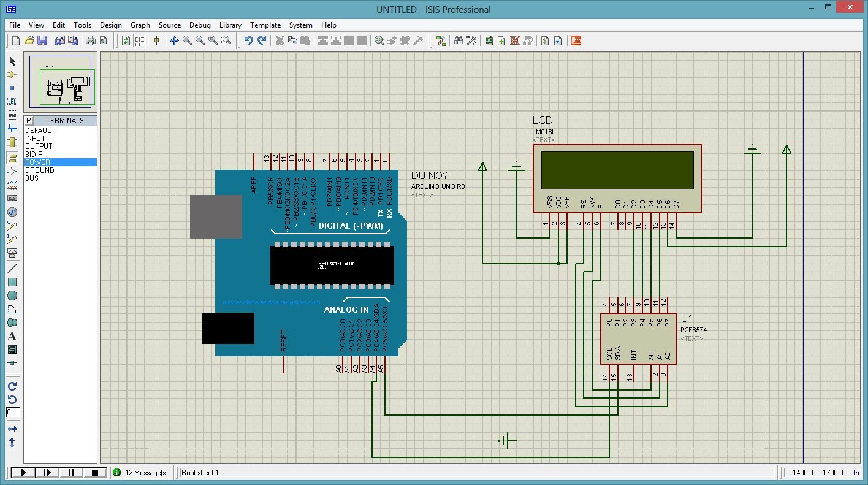868x485 pixels.
Task: Select the Selection Mode arrow tool
Action: coord(12,61)
